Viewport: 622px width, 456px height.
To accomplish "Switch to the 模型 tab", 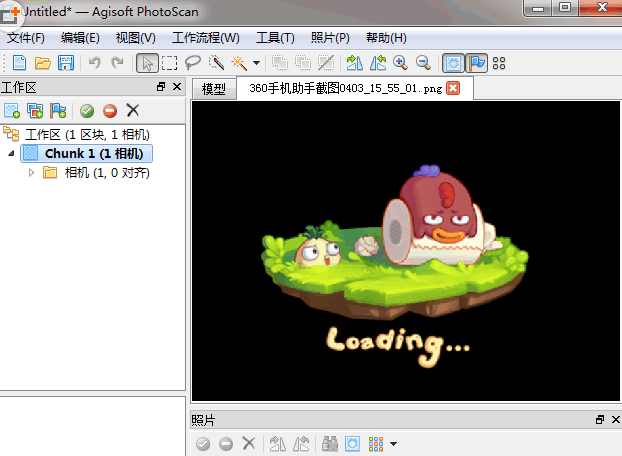I will [214, 89].
